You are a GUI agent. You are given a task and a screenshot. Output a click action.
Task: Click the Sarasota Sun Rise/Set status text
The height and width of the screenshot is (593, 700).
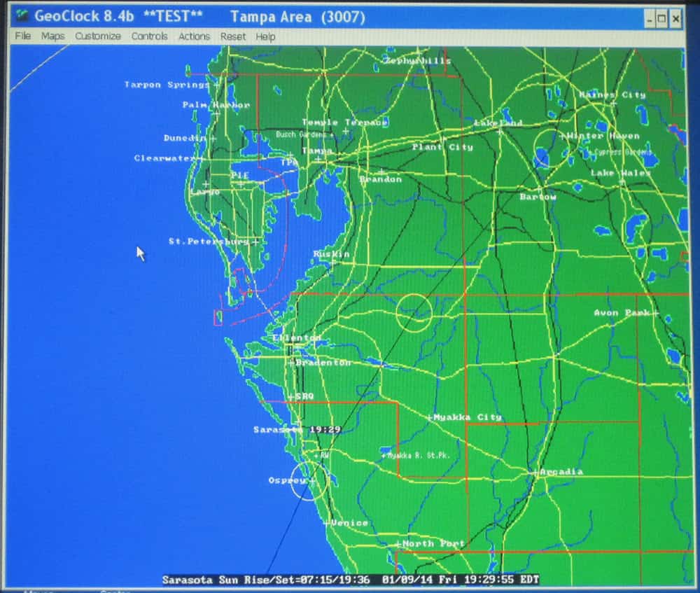click(265, 580)
